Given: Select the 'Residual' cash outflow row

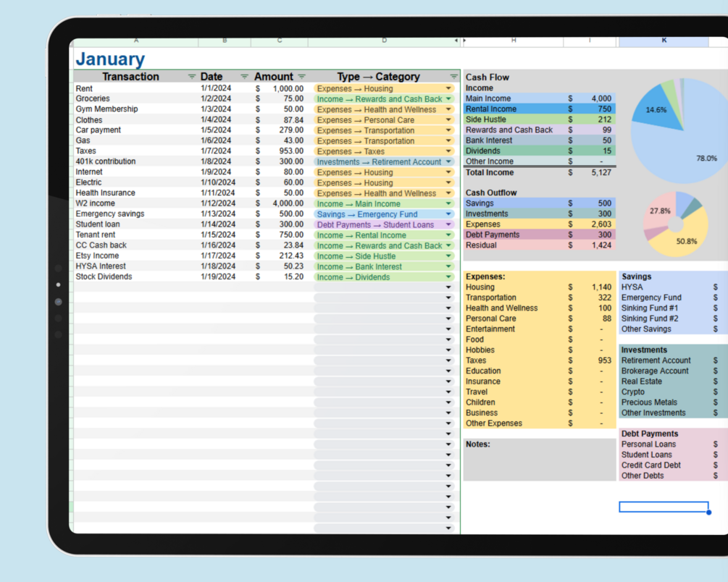Looking at the screenshot, I should (x=540, y=245).
